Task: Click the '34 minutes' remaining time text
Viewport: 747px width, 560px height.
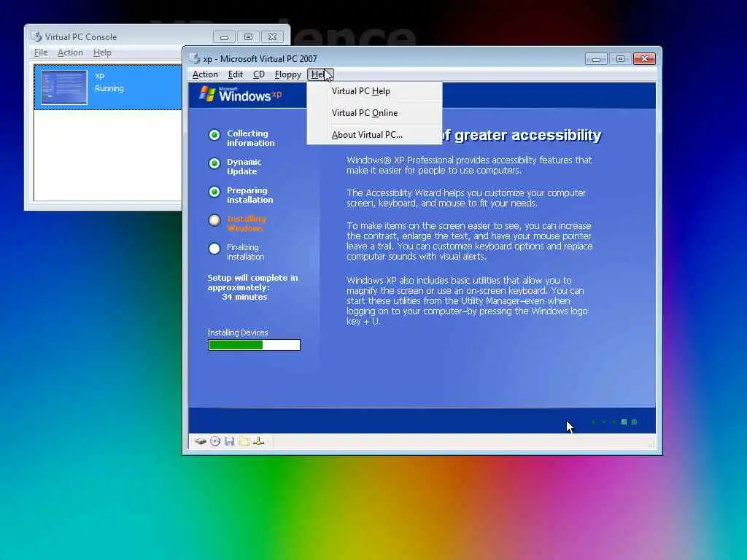Action: coord(244,297)
